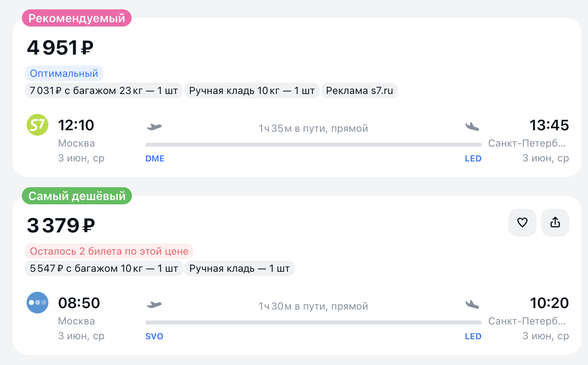Open the 4 951 ₽ recommended ticket

point(60,48)
